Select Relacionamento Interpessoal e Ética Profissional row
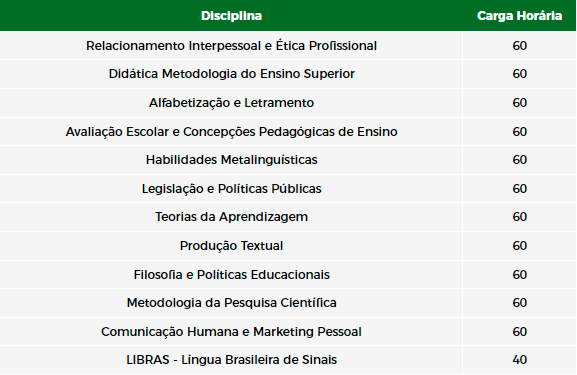Viewport: 577px width, 375px height. [288, 46]
